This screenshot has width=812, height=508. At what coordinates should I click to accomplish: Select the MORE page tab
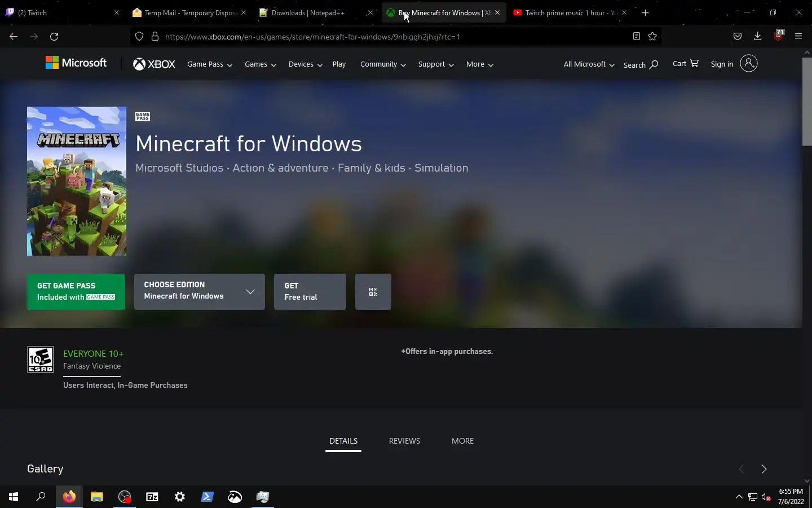[462, 441]
